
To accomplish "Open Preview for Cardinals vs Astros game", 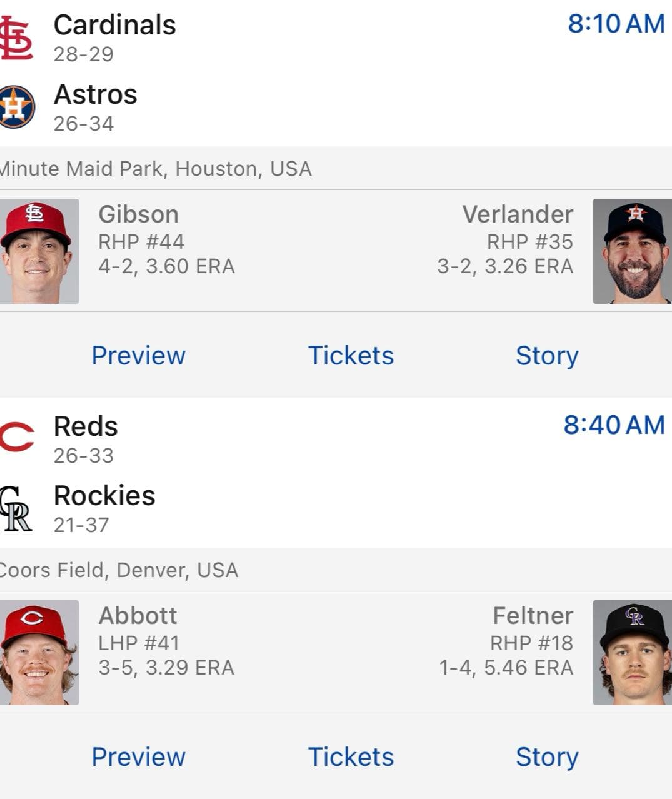I will pyautogui.click(x=138, y=356).
